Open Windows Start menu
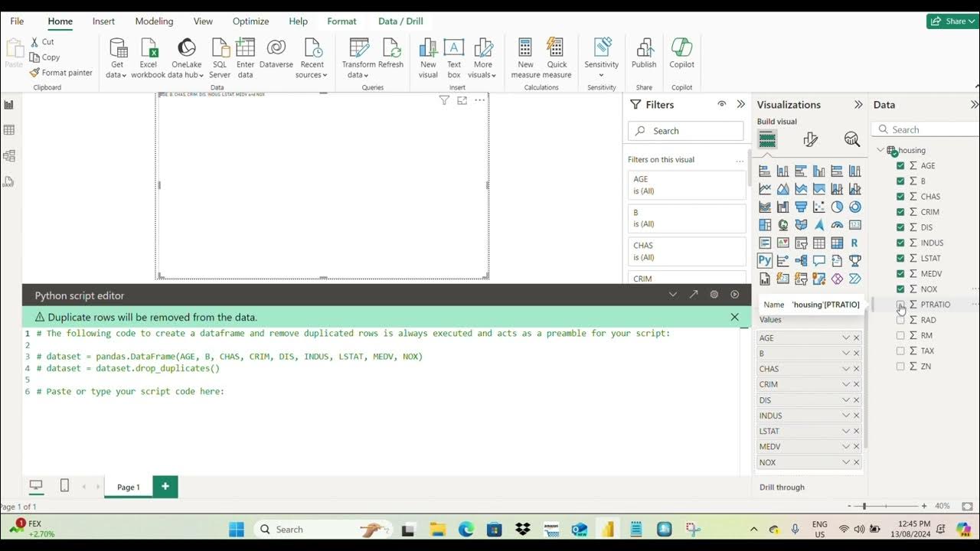980x551 pixels. [x=236, y=529]
